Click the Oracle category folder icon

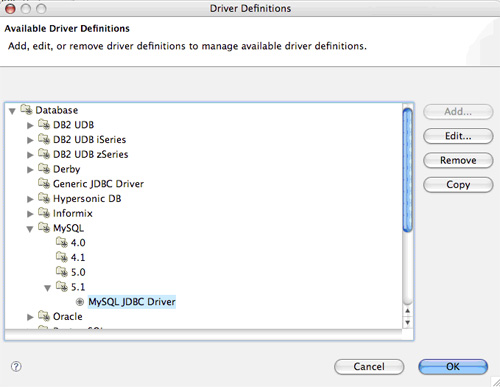[x=44, y=316]
